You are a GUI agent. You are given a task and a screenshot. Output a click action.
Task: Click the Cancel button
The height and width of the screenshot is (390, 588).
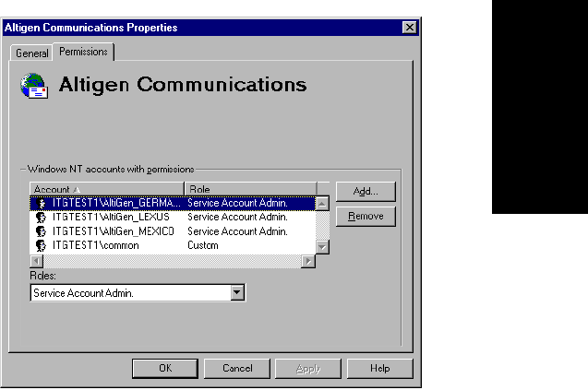[x=237, y=368]
